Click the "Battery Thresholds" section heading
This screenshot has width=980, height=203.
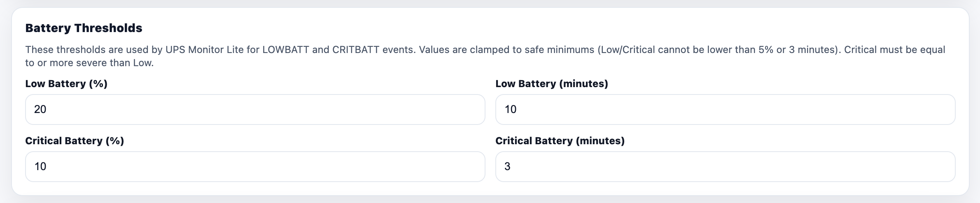pyautogui.click(x=84, y=28)
